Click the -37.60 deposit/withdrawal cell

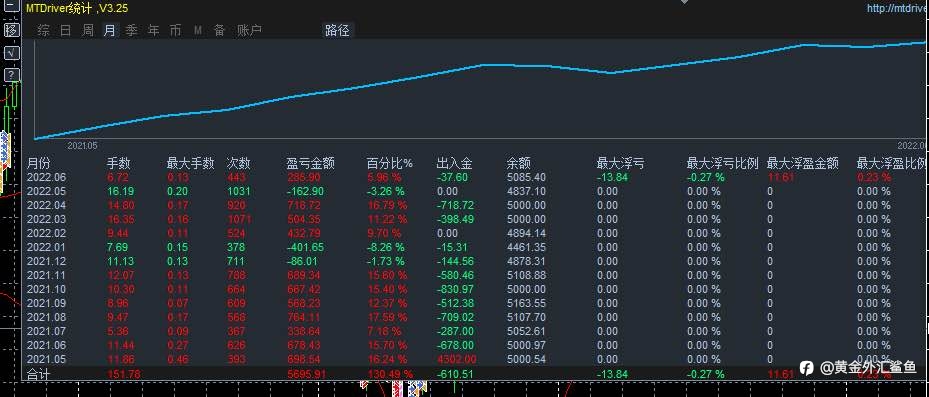coord(452,177)
